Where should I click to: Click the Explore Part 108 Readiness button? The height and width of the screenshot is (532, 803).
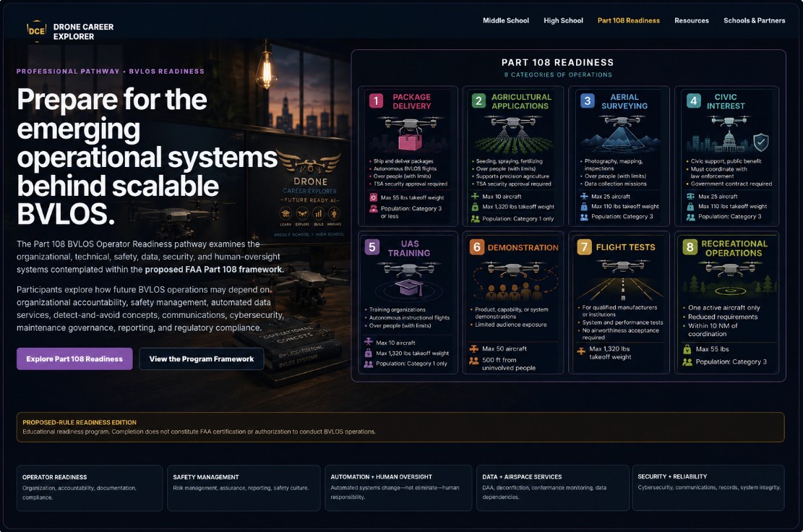(74, 359)
